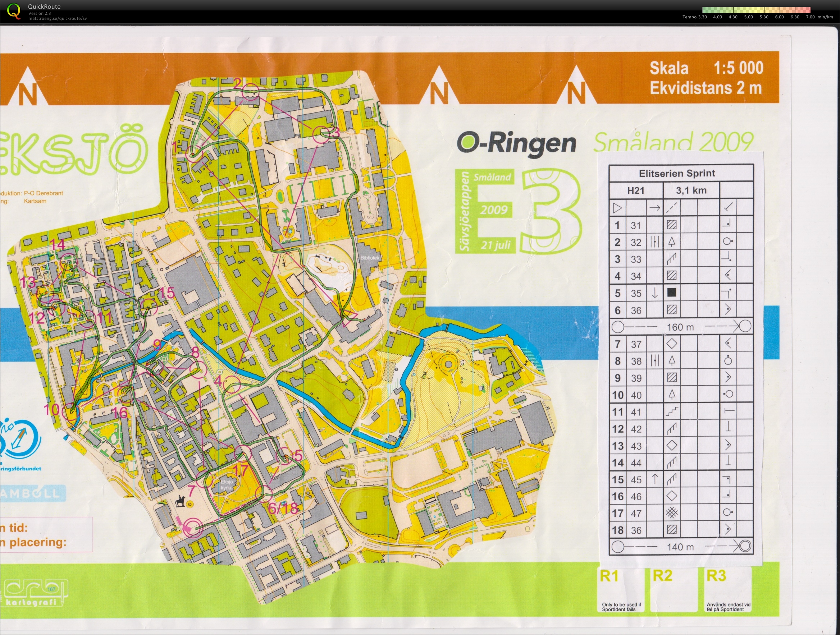The image size is (840, 635).
Task: Click the O-Ringen heading text
Action: [516, 143]
